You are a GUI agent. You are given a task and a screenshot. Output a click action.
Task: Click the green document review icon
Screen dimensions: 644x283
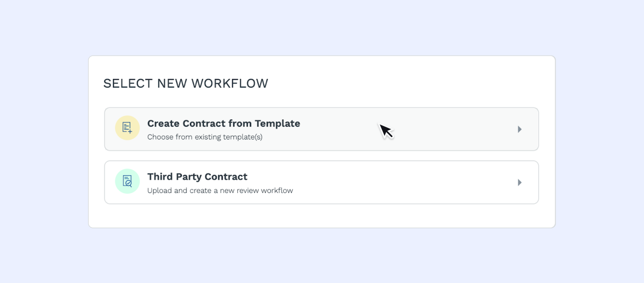127,181
